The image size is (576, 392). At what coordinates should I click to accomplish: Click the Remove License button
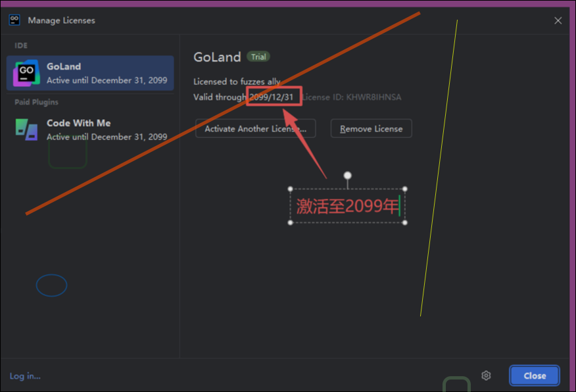coord(371,129)
